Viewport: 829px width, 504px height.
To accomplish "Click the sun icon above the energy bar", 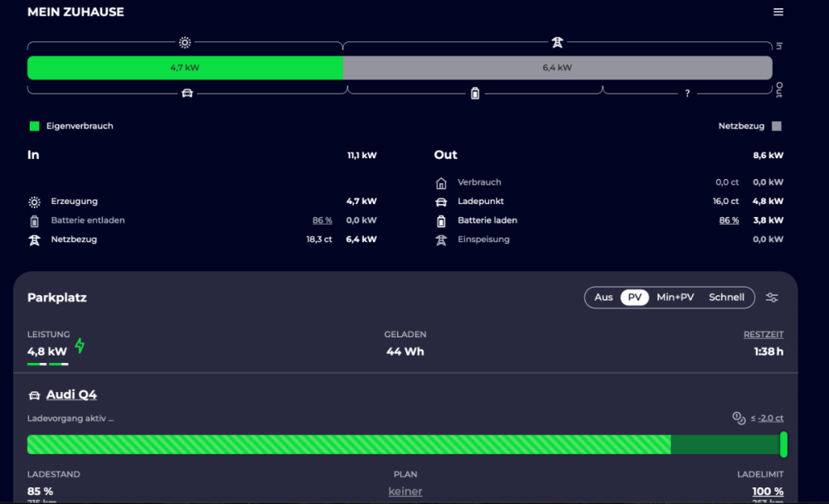I will click(x=185, y=42).
